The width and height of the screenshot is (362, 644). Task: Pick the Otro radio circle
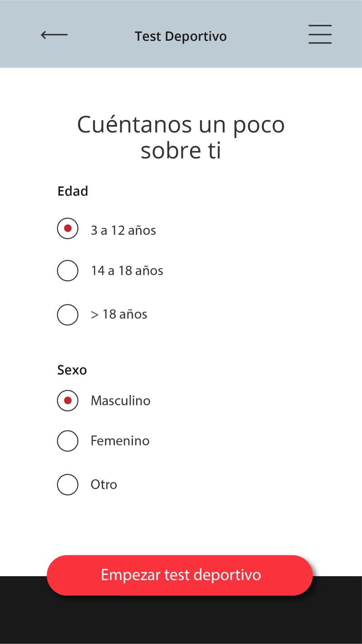click(68, 485)
